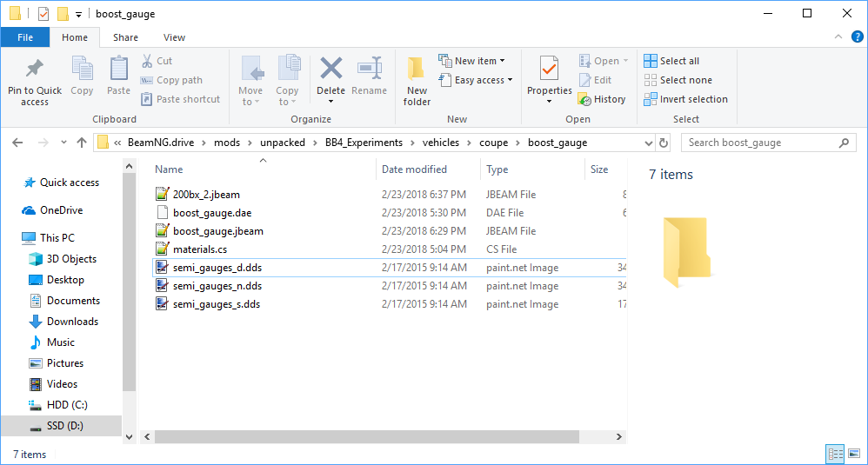Click the Rename ribbon button
Screen dimensions: 868x465
[x=370, y=76]
